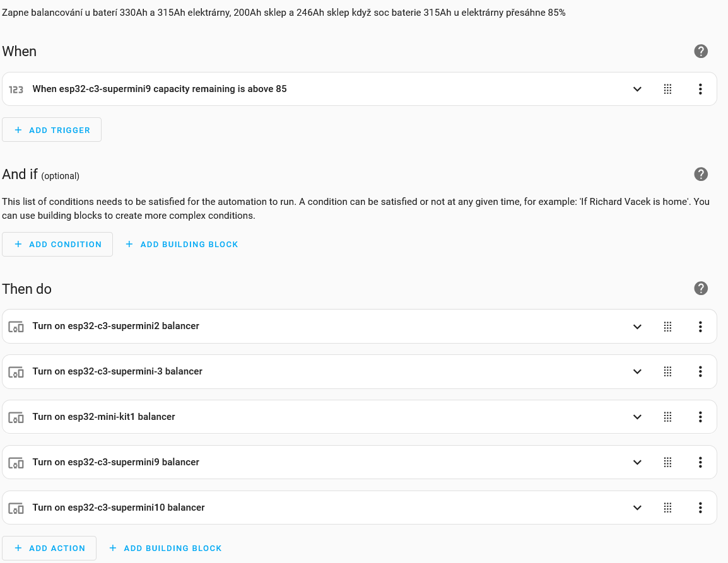
Task: Click drag handle of supermini2 balancer action
Action: [x=667, y=327]
